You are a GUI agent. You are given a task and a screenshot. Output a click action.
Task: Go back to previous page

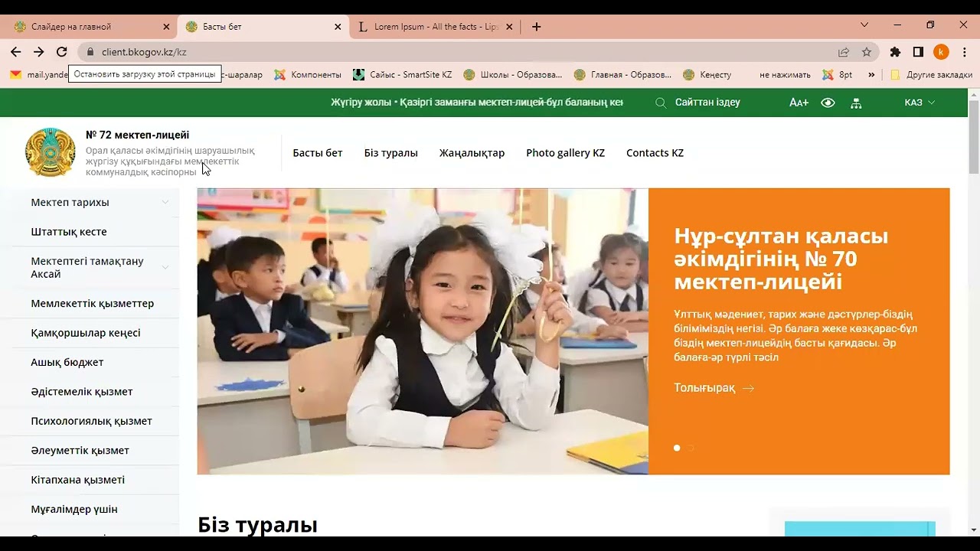pyautogui.click(x=16, y=52)
